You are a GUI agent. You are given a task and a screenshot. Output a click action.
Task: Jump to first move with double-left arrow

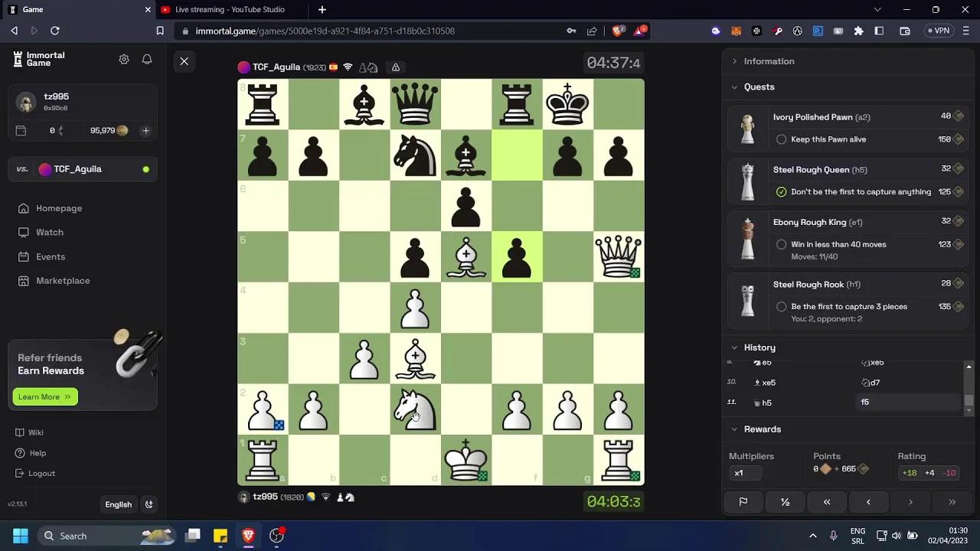826,501
